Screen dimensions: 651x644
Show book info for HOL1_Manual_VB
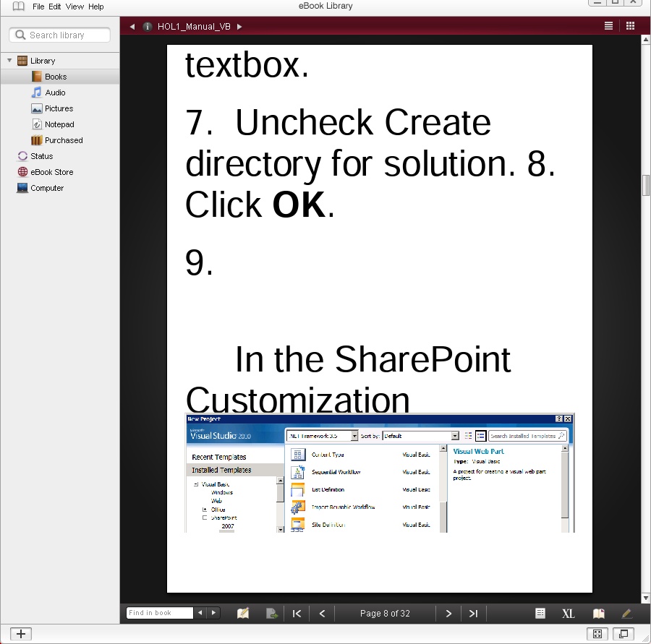(147, 27)
